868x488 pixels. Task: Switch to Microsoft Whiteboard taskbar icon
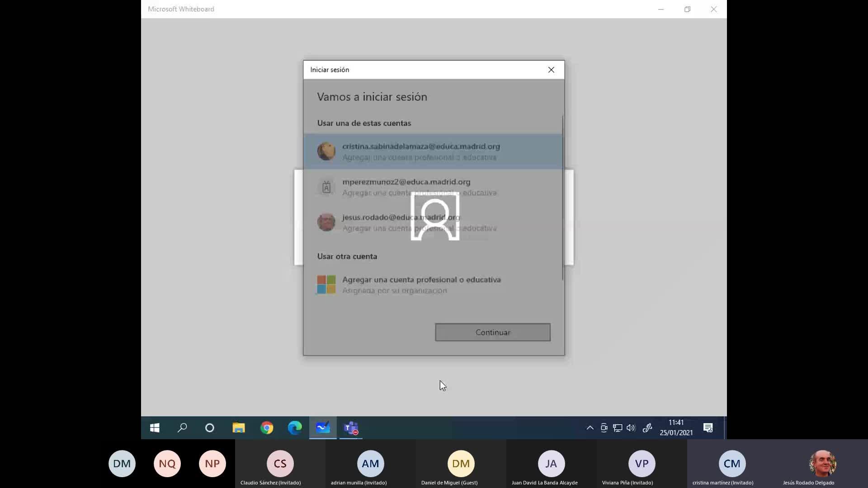pyautogui.click(x=323, y=428)
